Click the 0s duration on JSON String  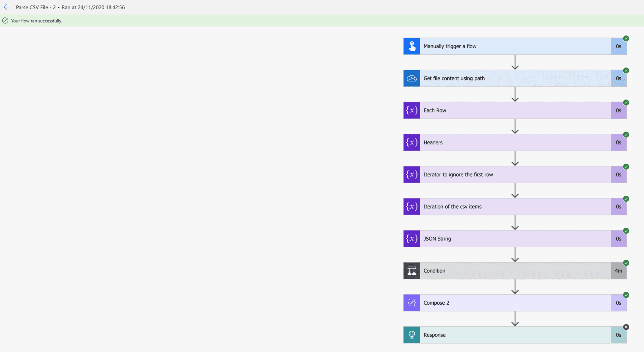[x=619, y=239]
